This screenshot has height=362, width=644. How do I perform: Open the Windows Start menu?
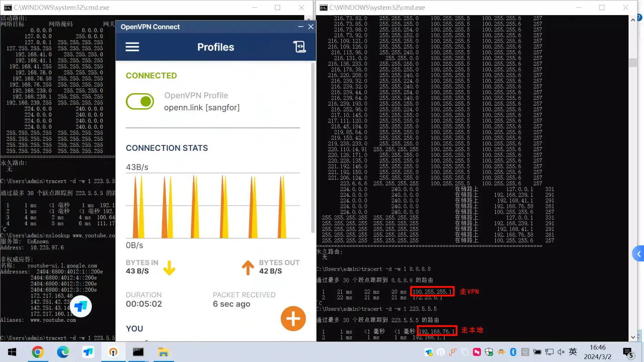point(12,352)
